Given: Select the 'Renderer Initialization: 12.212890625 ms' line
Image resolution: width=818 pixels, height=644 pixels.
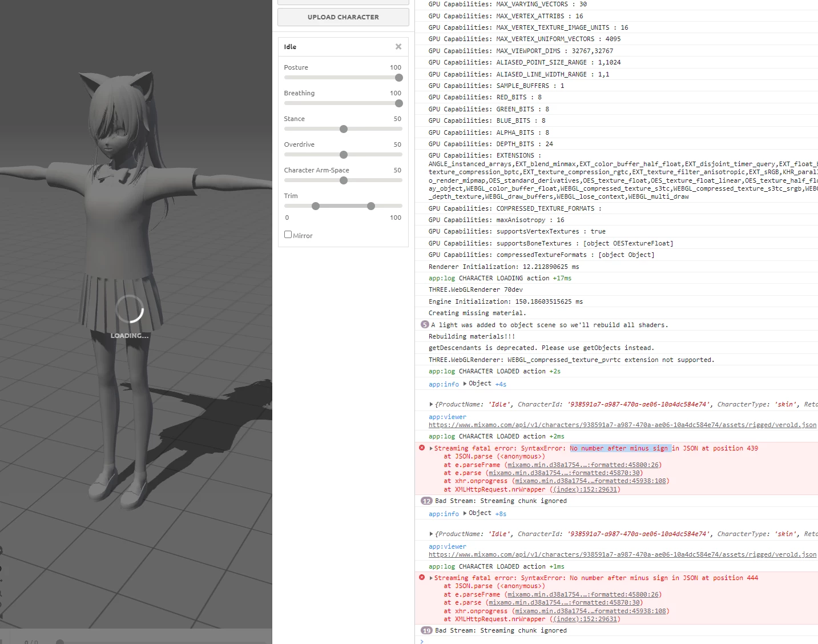Looking at the screenshot, I should tap(504, 267).
